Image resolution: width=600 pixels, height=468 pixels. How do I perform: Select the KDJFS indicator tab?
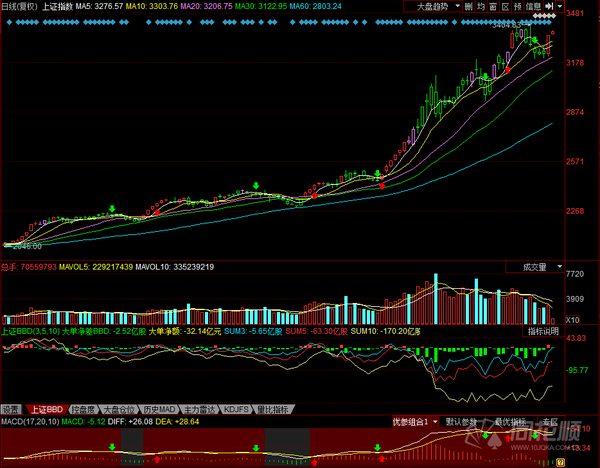point(234,409)
